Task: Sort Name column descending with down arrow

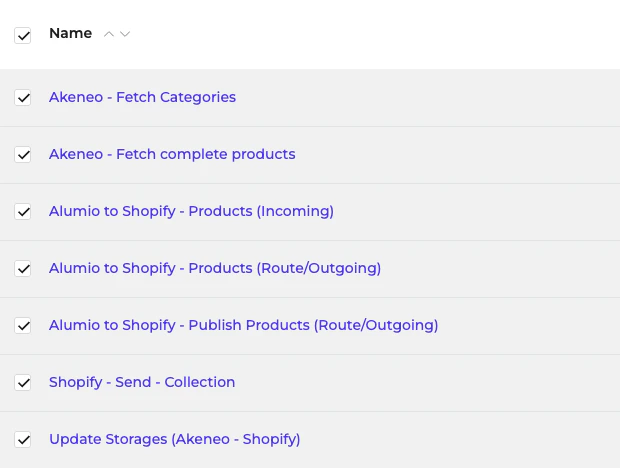Action: [x=125, y=34]
